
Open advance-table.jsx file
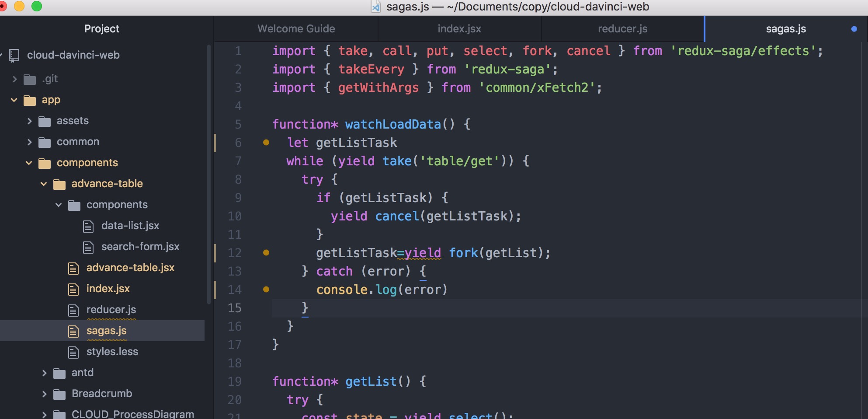tap(130, 268)
